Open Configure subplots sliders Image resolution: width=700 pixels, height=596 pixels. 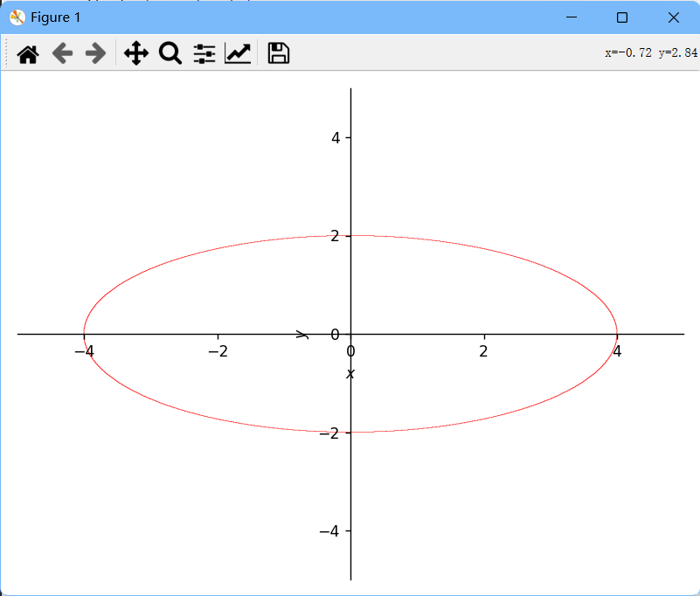[204, 53]
